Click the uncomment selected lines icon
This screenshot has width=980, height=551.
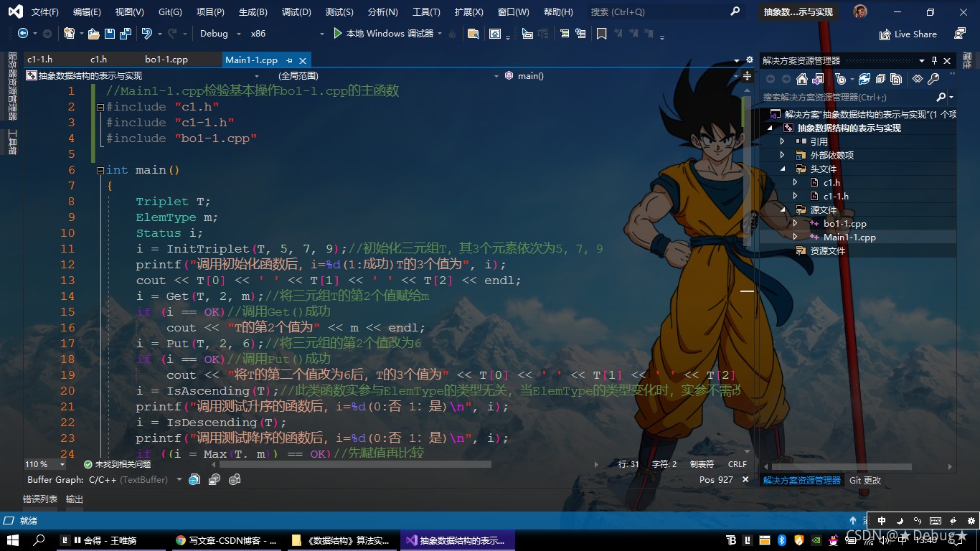(x=580, y=33)
